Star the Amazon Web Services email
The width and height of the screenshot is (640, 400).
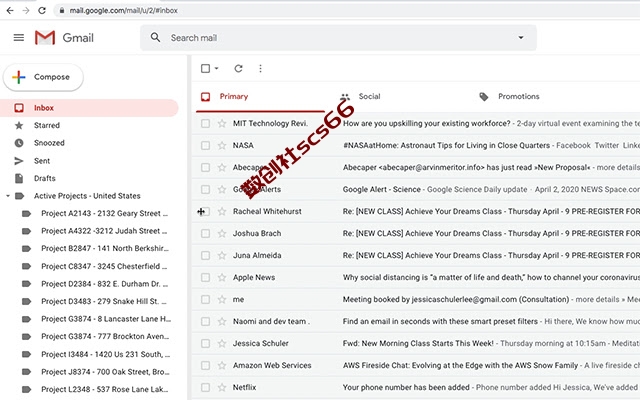222,366
